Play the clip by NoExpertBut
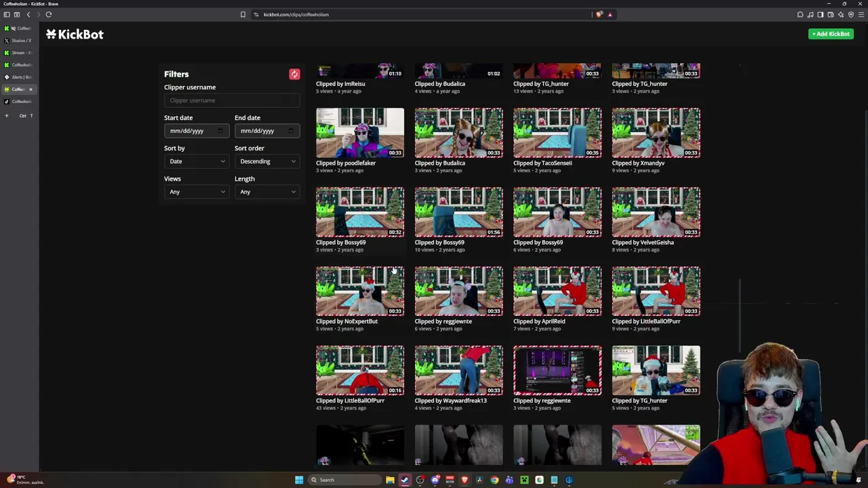This screenshot has height=488, width=868. pyautogui.click(x=360, y=291)
